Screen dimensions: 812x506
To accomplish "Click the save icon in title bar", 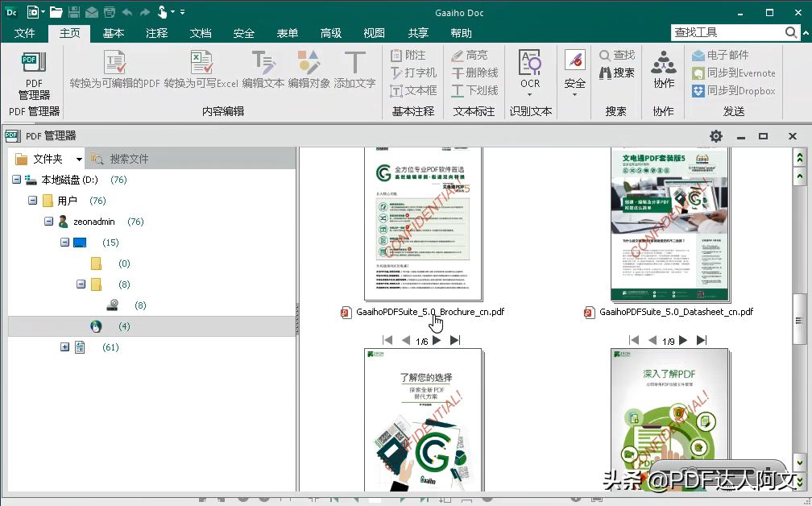I will (74, 12).
